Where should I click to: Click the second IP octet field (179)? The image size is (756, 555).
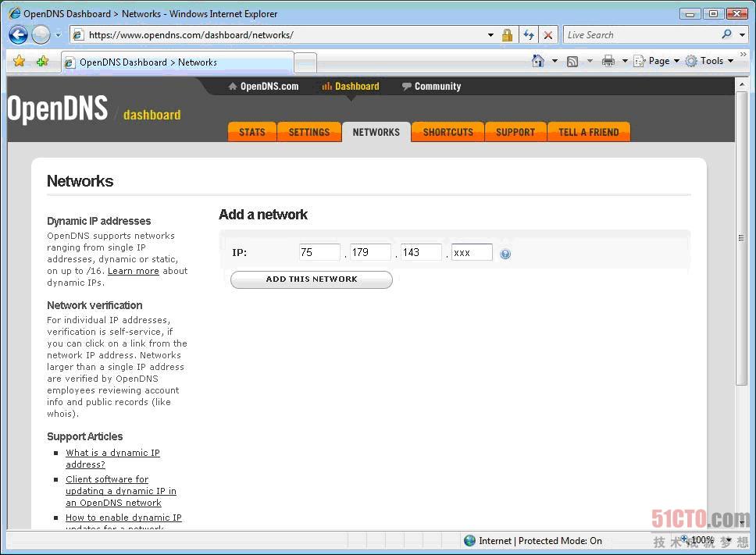(370, 252)
